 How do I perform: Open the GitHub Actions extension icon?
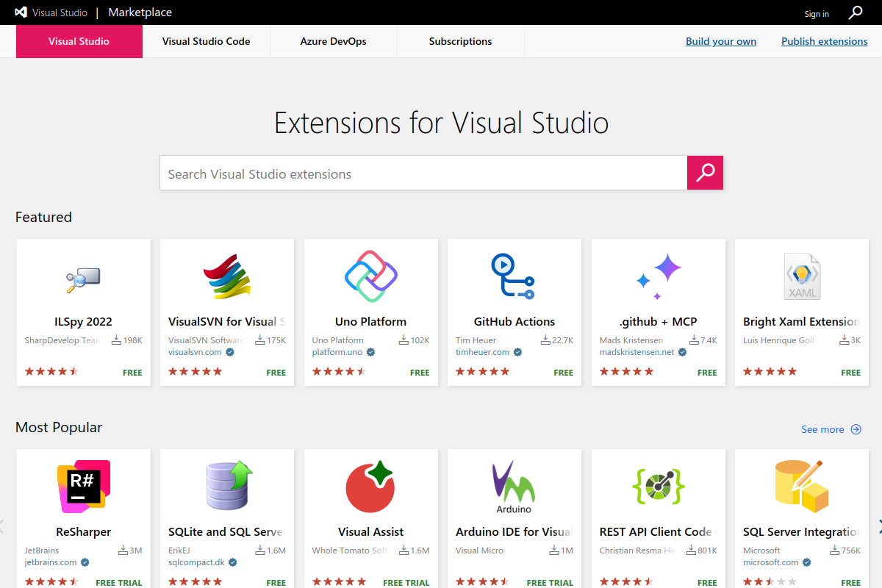[513, 276]
